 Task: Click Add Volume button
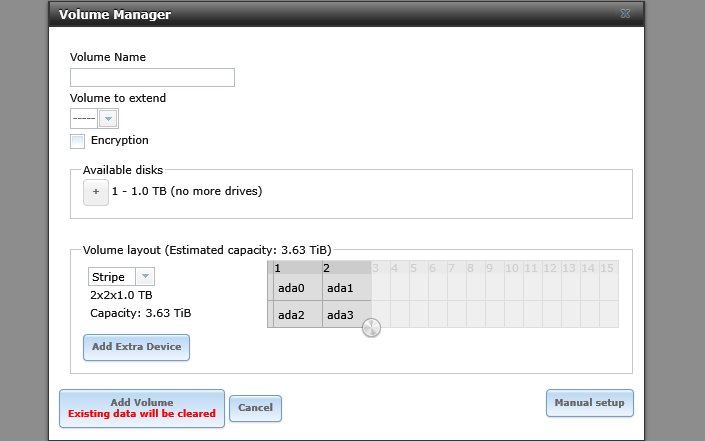pos(142,408)
